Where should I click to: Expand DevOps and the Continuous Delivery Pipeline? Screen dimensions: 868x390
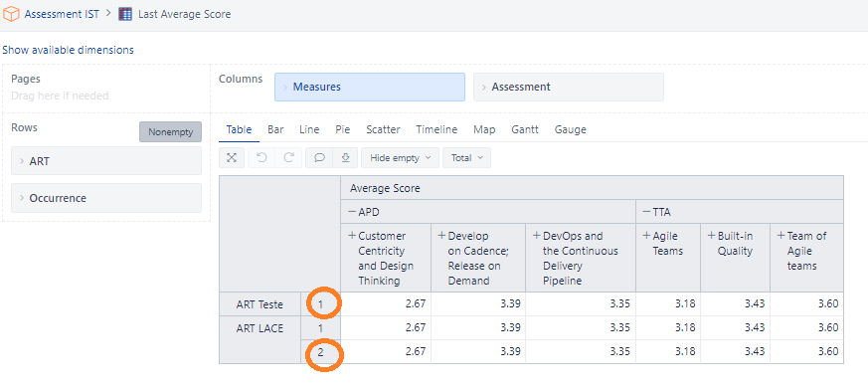[537, 236]
